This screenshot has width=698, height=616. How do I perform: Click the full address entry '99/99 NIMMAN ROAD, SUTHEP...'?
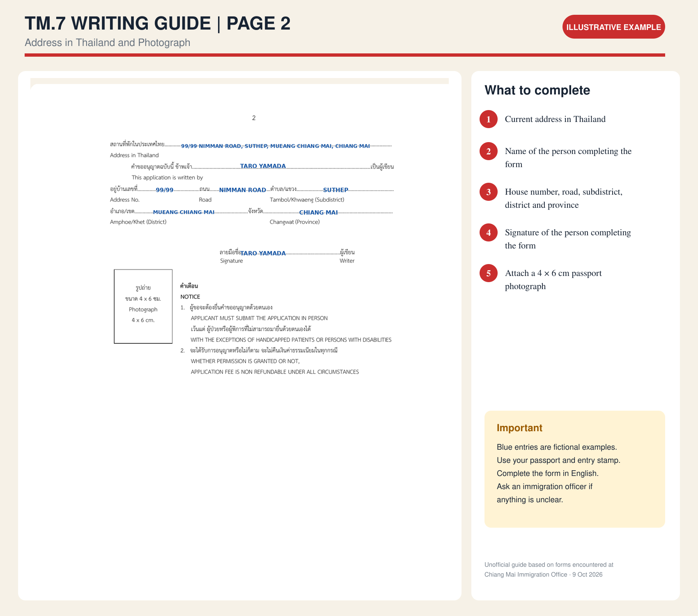coord(276,146)
